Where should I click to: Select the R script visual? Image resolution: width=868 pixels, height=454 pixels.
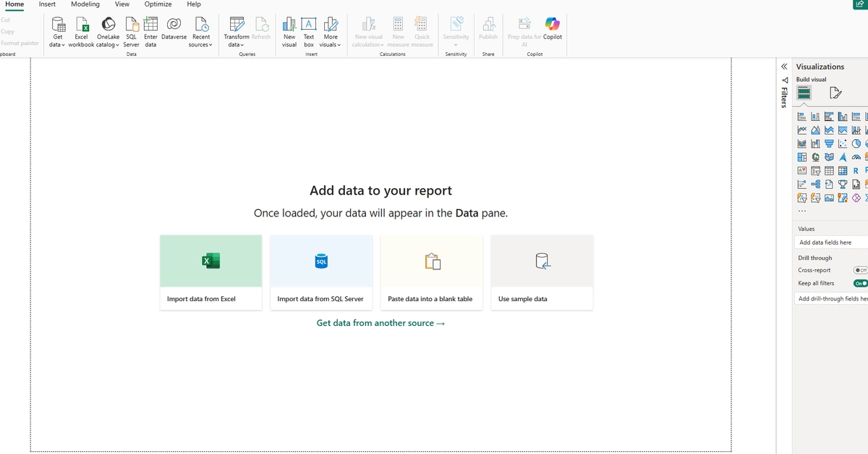coord(856,171)
